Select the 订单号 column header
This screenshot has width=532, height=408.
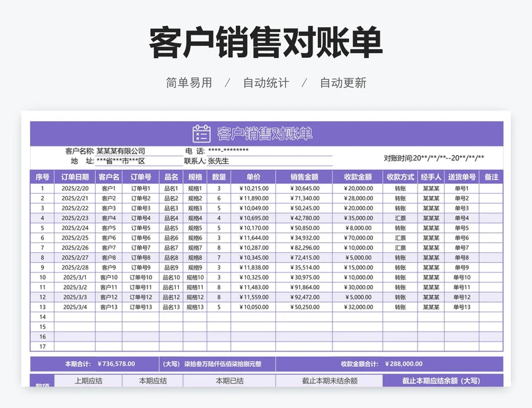tap(141, 177)
